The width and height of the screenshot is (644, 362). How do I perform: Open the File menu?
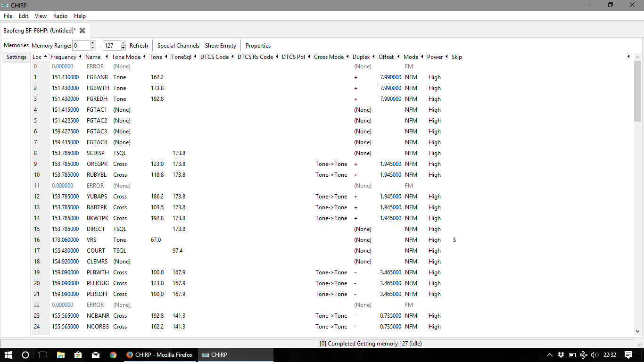click(x=8, y=16)
